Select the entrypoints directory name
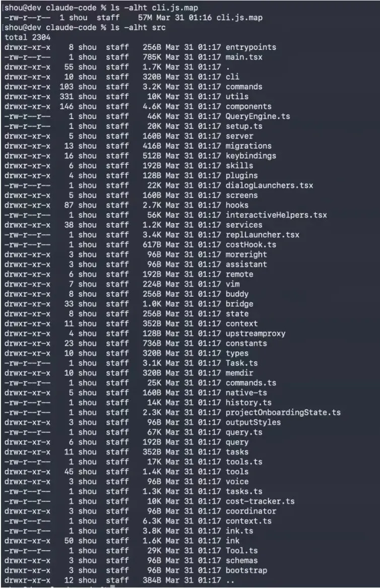The height and width of the screenshot is (588, 380). click(x=251, y=47)
